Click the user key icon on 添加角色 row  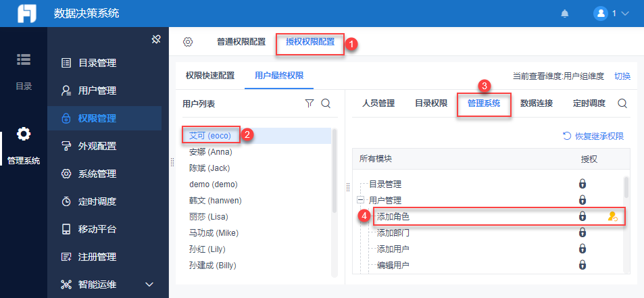(x=612, y=216)
